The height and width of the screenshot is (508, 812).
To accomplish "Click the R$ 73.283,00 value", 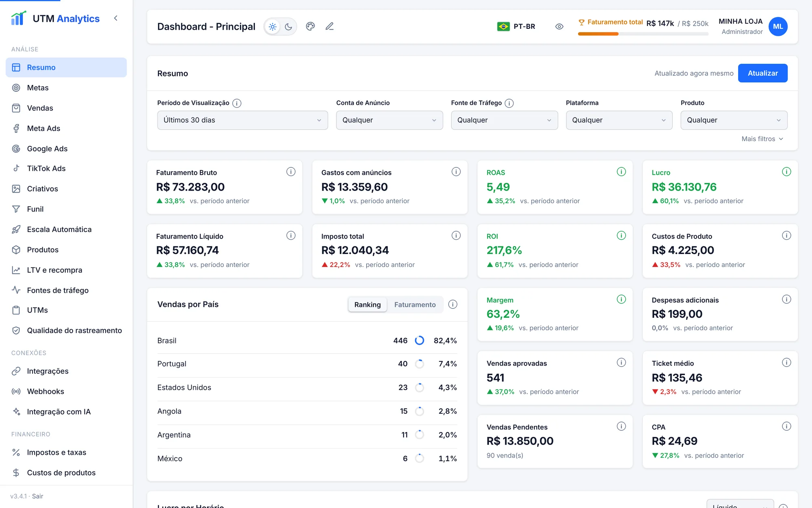I will (x=190, y=187).
